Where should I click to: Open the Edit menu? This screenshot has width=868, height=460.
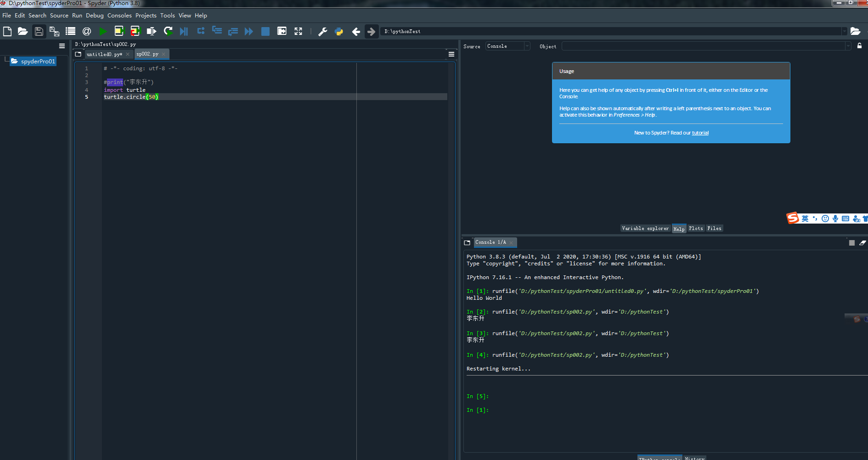coord(20,15)
